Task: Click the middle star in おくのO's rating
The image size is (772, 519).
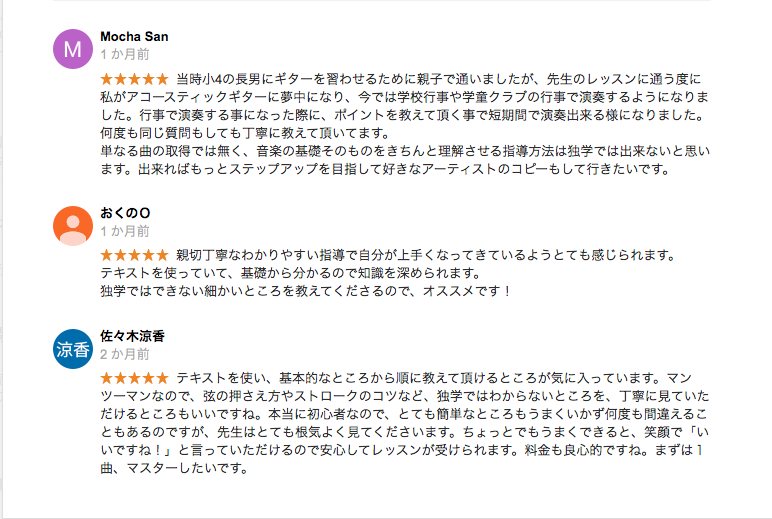Action: click(x=135, y=255)
